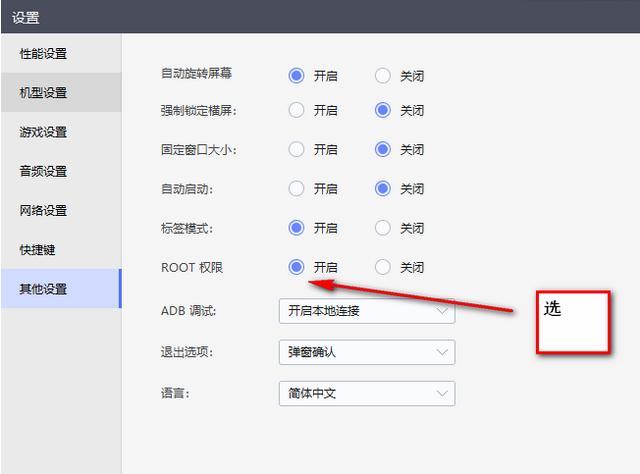Expand the ADB 调试 dropdown
Viewport: 640px width, 474px height.
pos(366,311)
